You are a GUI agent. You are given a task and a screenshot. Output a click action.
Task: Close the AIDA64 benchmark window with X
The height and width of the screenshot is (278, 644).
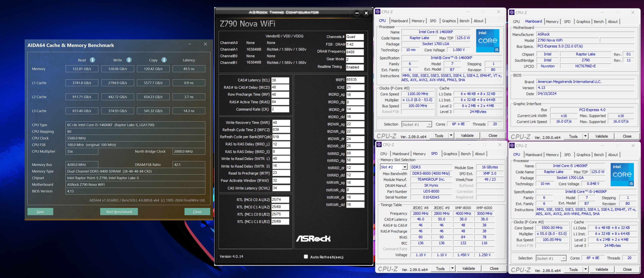coord(205,44)
